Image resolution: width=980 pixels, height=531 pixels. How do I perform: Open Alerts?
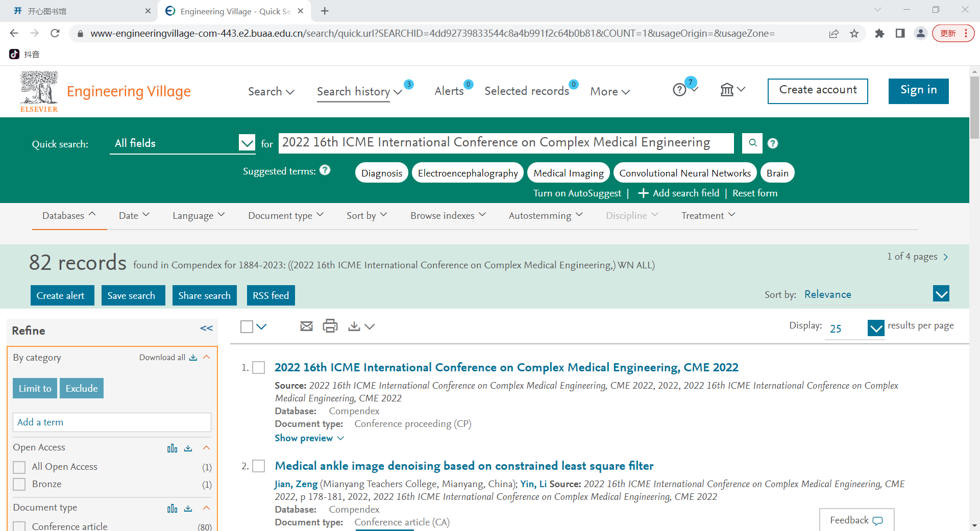click(449, 91)
